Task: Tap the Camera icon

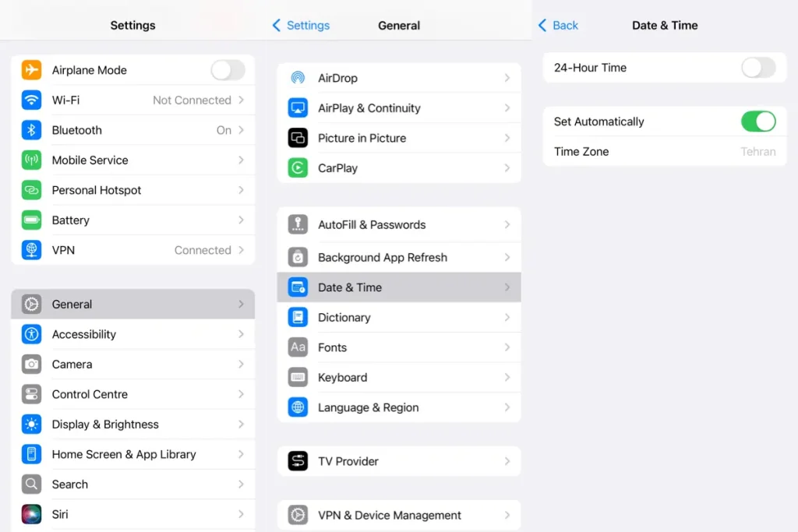Action: (31, 364)
